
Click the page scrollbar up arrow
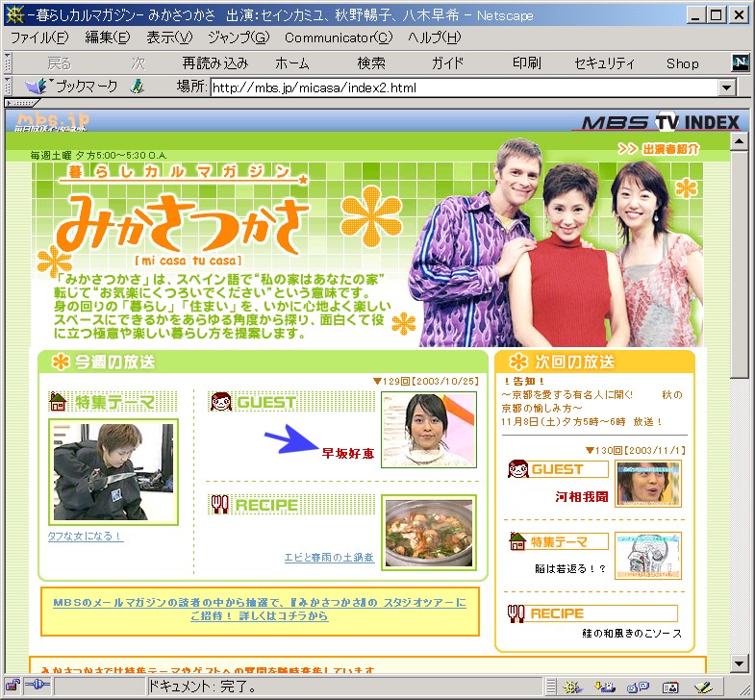pyautogui.click(x=739, y=142)
